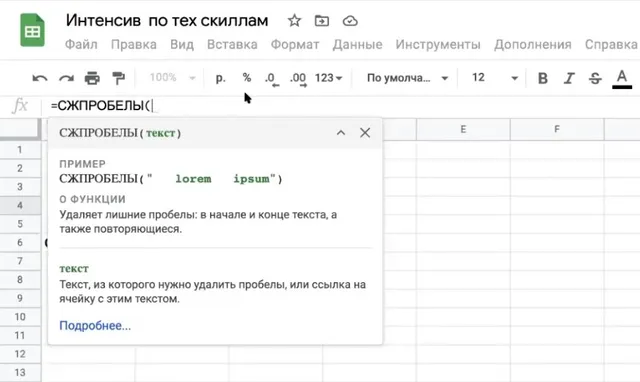
Task: Select row 7 header
Action: click(x=20, y=261)
